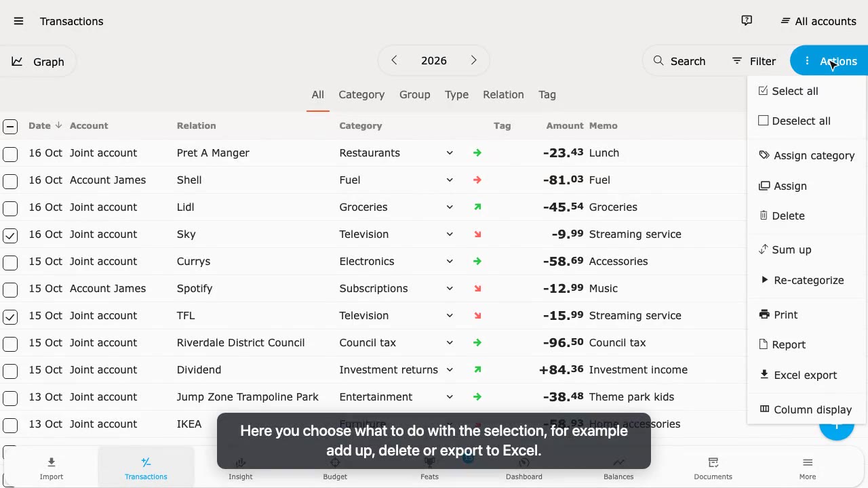Open the Graph view button

coord(38,62)
